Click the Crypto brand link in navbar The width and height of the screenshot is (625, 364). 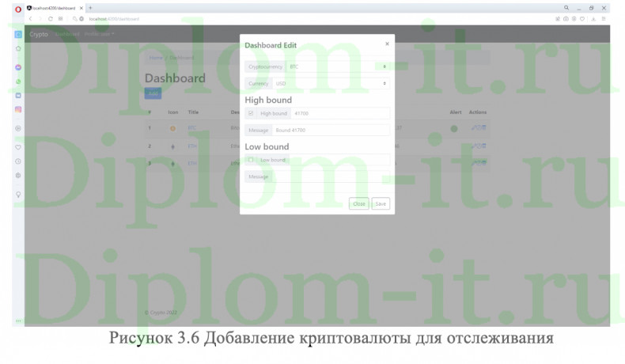[39, 34]
